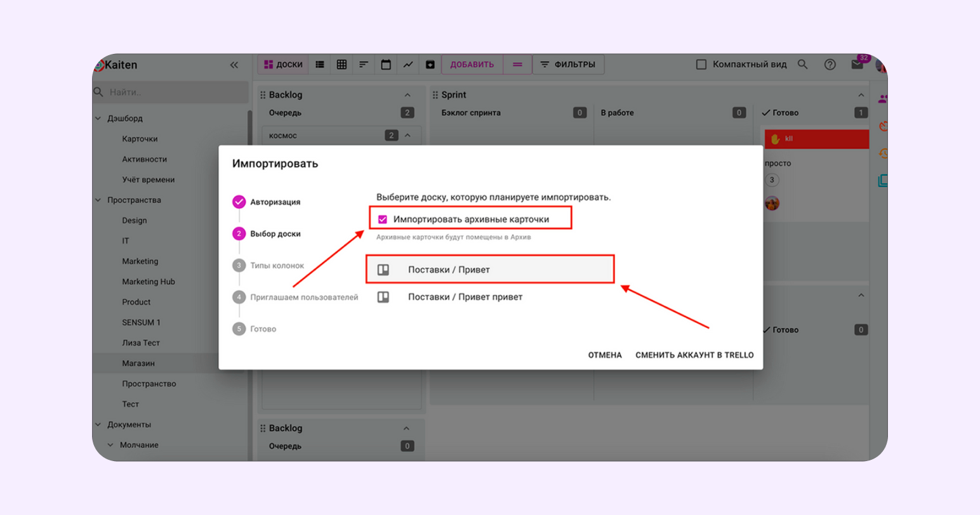Image resolution: width=980 pixels, height=515 pixels.
Task: Open the calendar view icon
Action: 386,64
